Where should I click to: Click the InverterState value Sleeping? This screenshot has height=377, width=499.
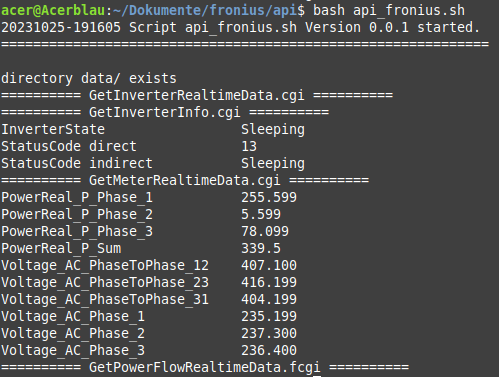(273, 130)
